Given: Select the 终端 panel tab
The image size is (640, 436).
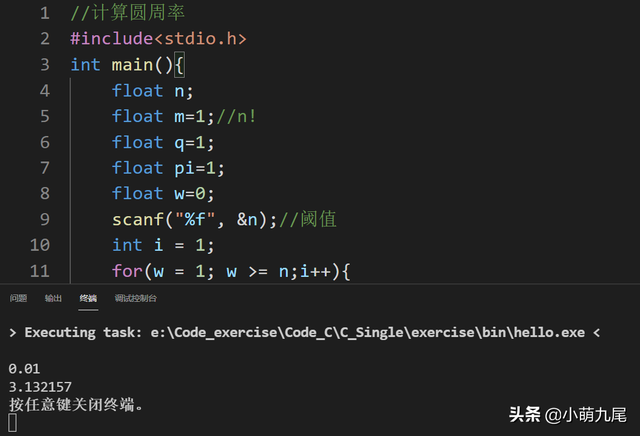Looking at the screenshot, I should [89, 298].
